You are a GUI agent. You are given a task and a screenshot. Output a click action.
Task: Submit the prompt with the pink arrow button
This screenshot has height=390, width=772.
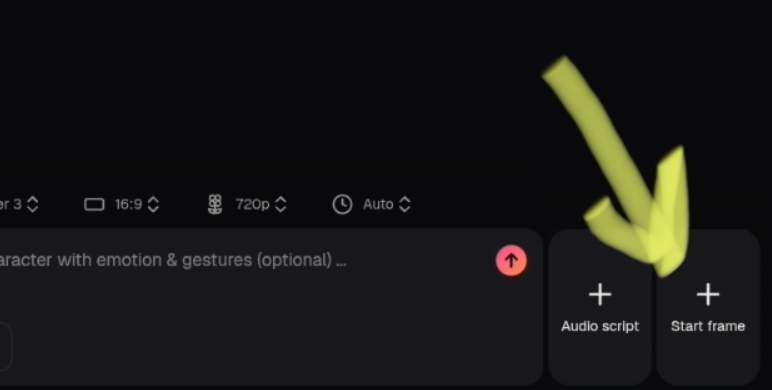pos(511,260)
